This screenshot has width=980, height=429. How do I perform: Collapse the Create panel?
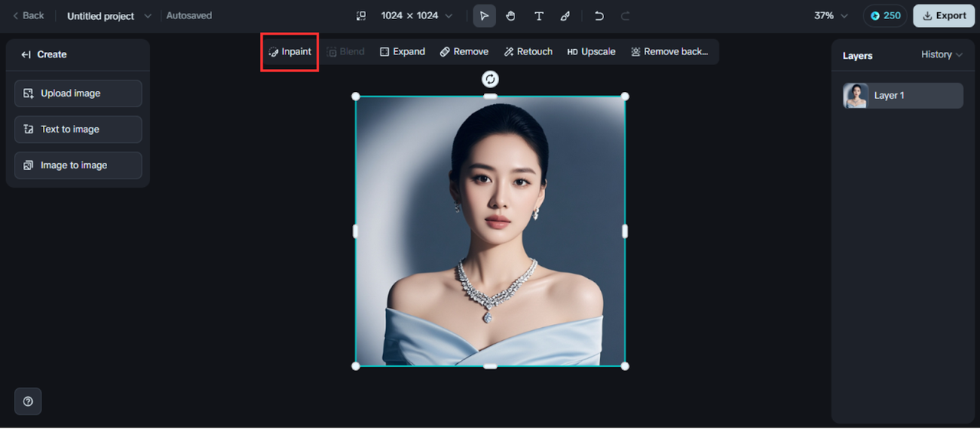26,54
